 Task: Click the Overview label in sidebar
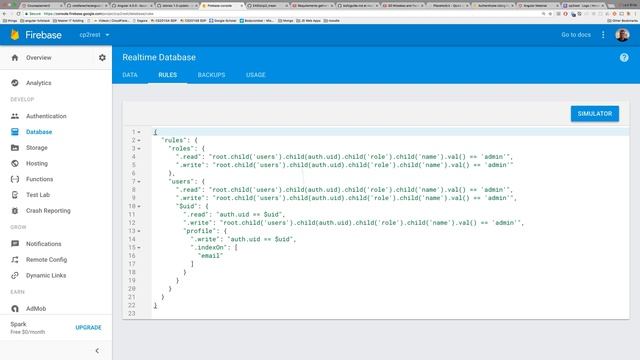click(x=39, y=58)
